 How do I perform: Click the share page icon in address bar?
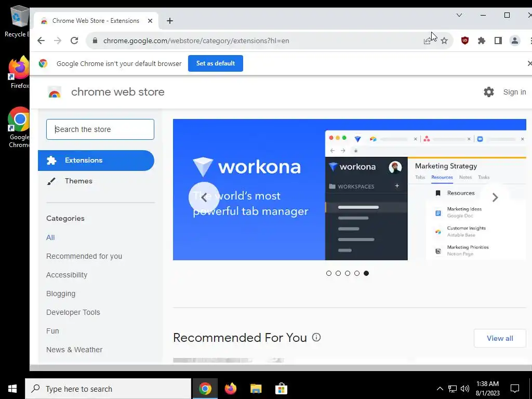[428, 41]
